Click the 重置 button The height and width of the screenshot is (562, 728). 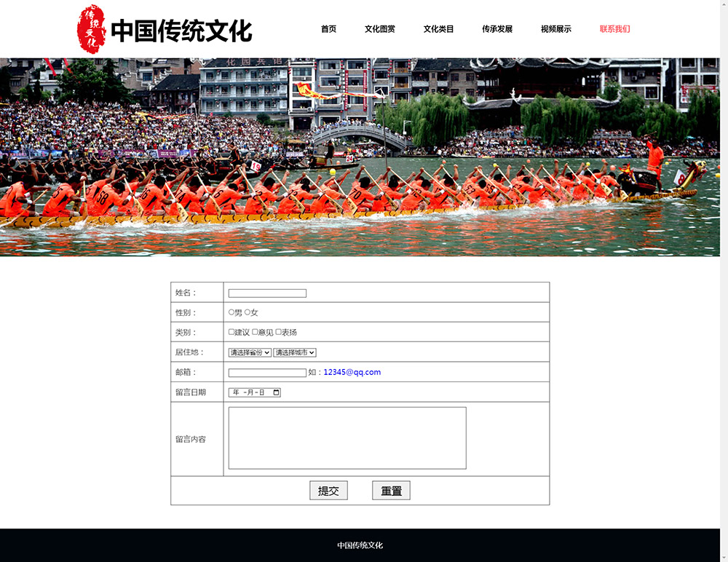(391, 491)
